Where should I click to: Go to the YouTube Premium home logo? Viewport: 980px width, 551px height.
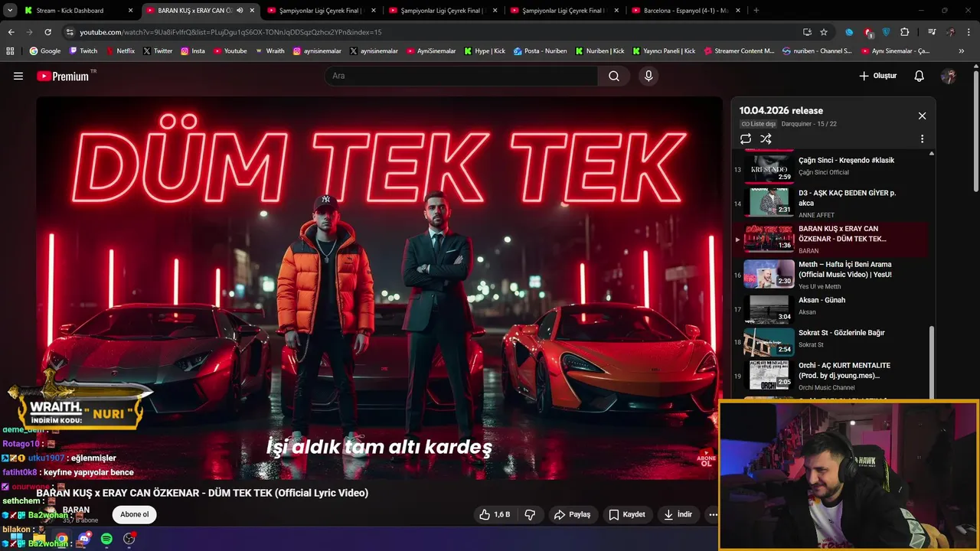[x=65, y=76]
